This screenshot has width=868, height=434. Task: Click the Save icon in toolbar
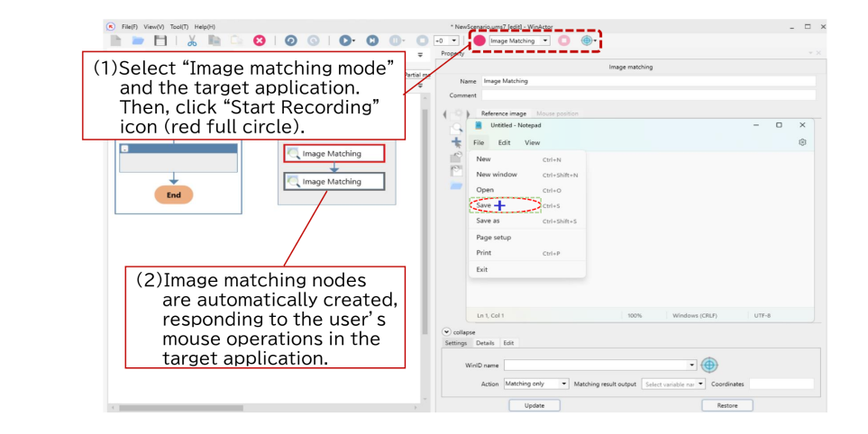pos(160,41)
